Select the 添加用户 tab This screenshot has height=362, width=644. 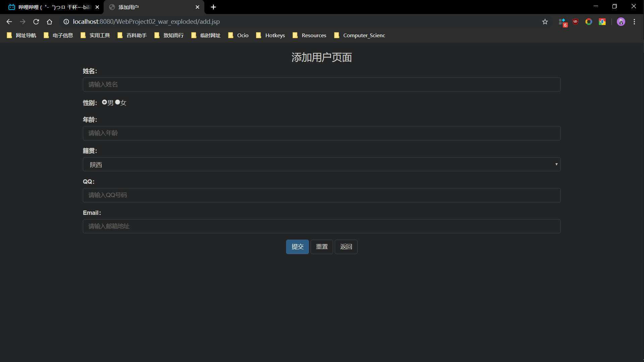[x=154, y=7]
